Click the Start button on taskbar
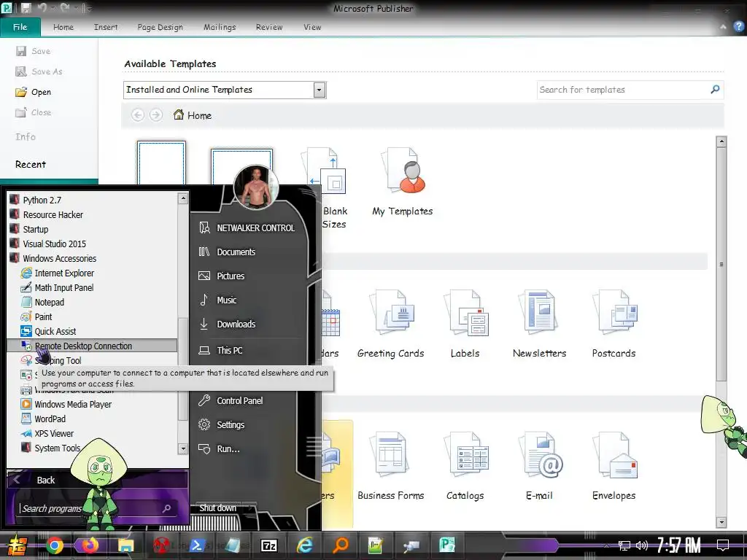Image resolution: width=747 pixels, height=560 pixels. tap(17, 545)
